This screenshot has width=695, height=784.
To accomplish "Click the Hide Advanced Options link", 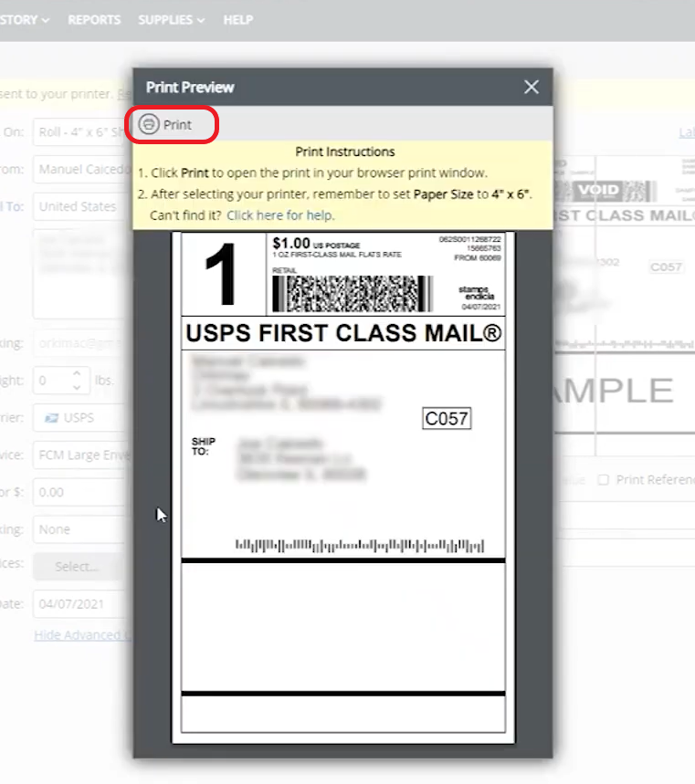I will (82, 635).
